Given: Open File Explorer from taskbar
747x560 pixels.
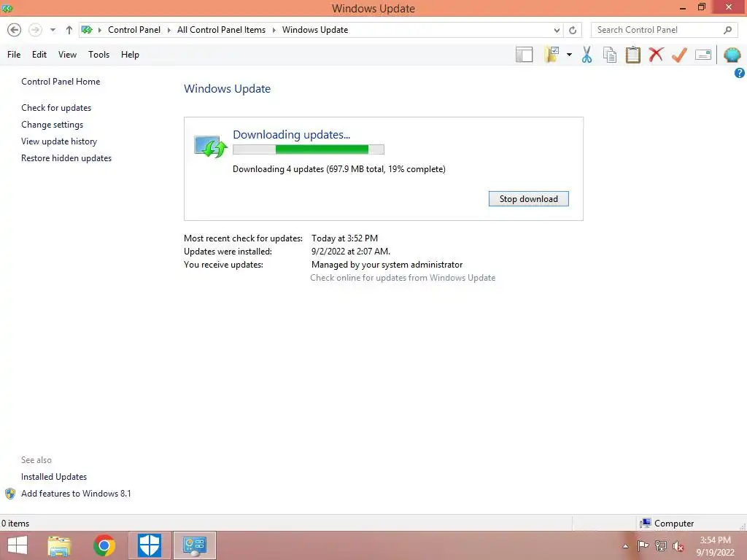Looking at the screenshot, I should [60, 545].
